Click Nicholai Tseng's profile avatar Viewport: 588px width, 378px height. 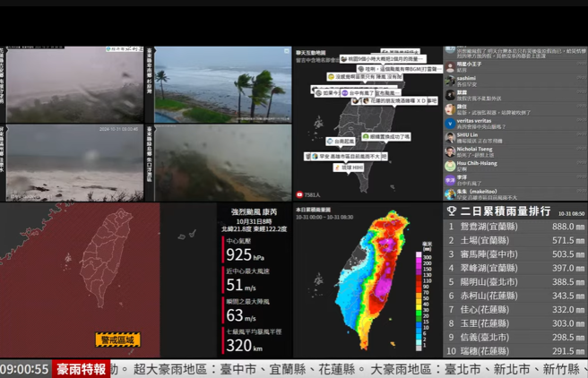[x=450, y=151]
